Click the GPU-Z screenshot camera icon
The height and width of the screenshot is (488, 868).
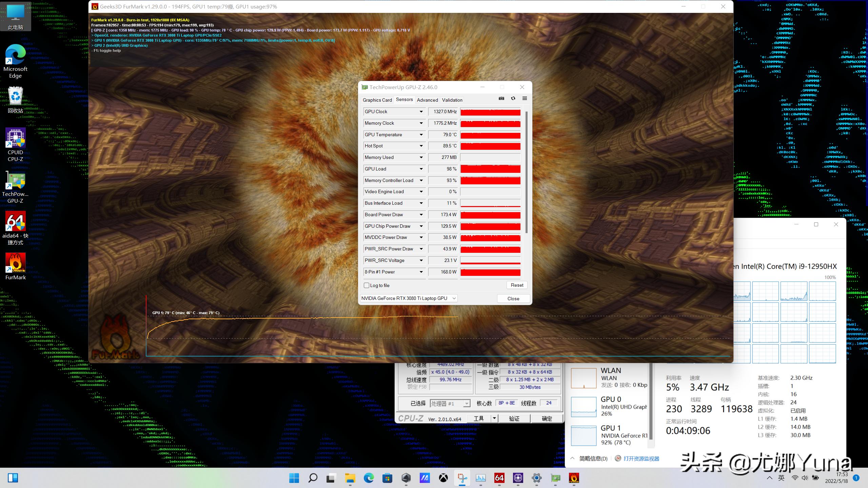pyautogui.click(x=501, y=98)
